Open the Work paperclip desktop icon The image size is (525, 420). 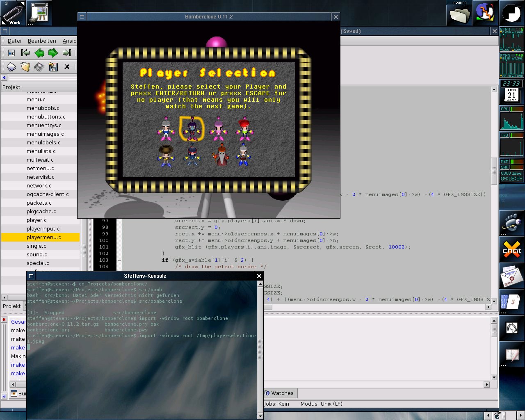coord(13,13)
